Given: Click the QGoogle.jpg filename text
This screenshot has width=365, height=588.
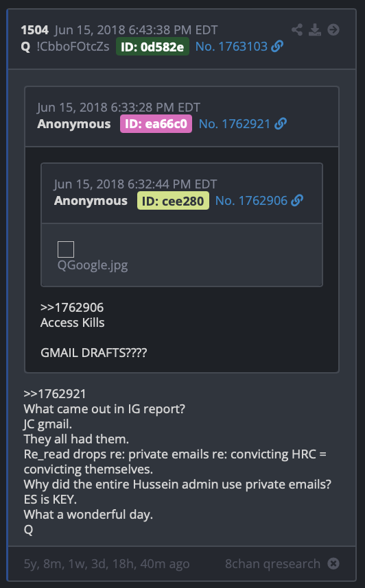Looking at the screenshot, I should [93, 265].
